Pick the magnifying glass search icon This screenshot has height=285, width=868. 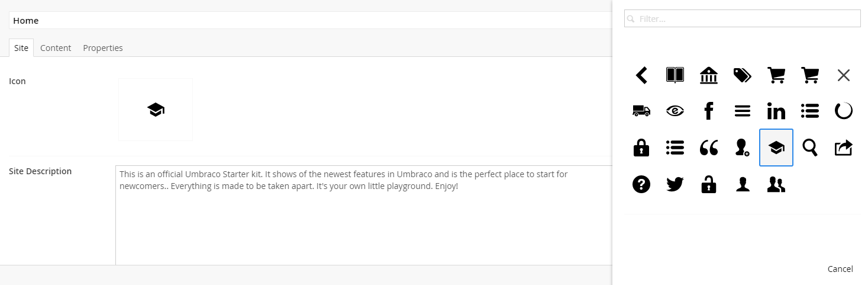[x=810, y=148]
